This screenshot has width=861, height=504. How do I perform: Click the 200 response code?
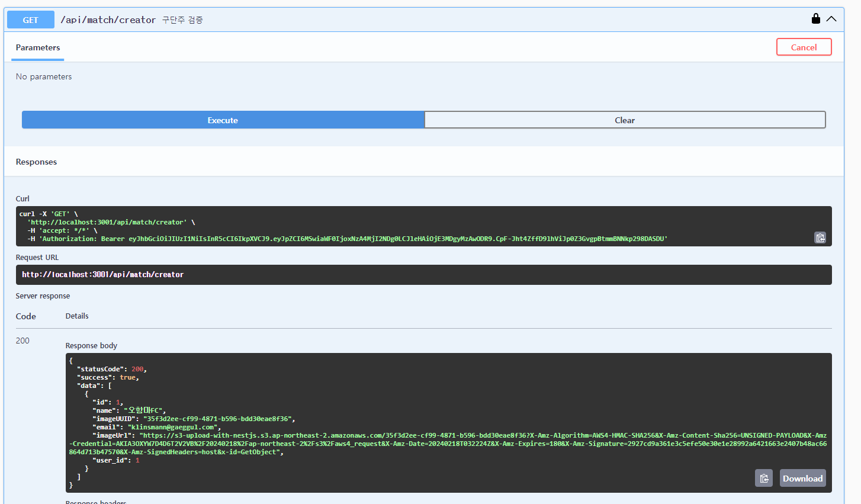[23, 341]
